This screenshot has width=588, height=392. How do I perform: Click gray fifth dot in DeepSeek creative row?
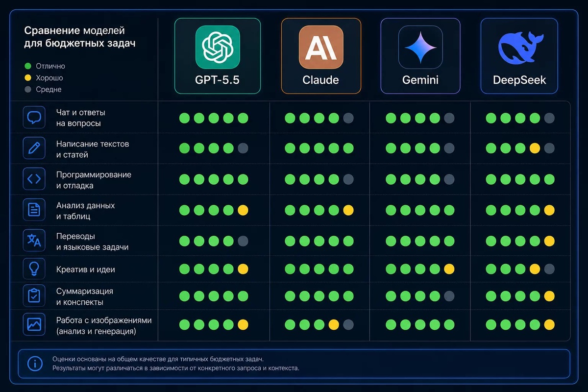[x=549, y=269]
